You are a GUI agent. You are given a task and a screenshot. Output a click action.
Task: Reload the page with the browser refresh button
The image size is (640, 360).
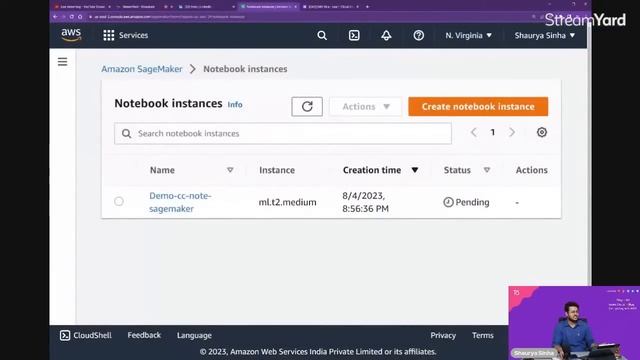click(x=71, y=17)
